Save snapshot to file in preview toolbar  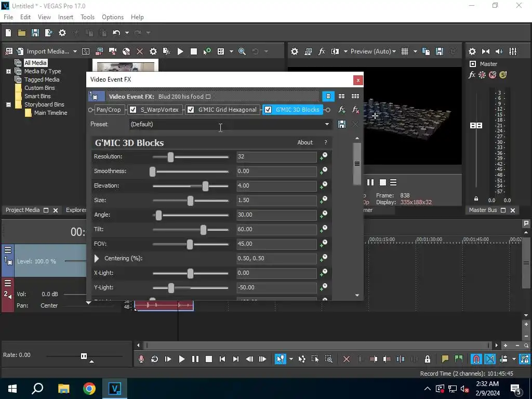pyautogui.click(x=440, y=51)
